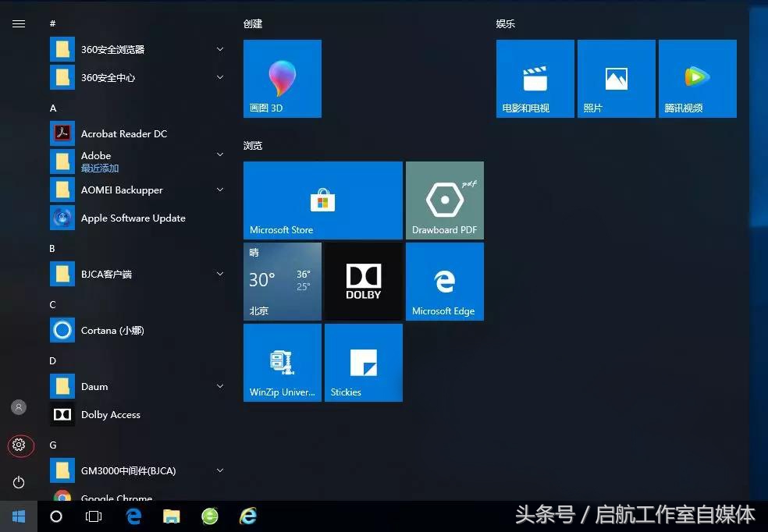Select Cortana (小娜) in the app list
Viewport: 768px width, 532px height.
[x=112, y=330]
